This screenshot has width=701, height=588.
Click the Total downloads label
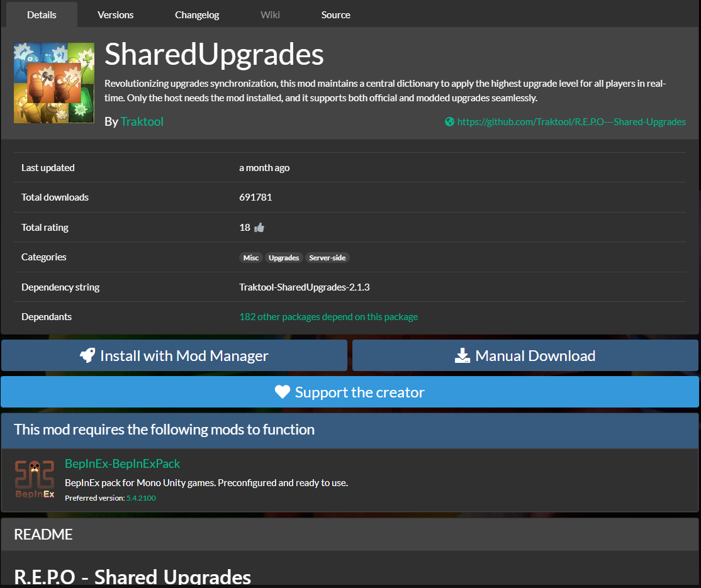click(x=55, y=197)
